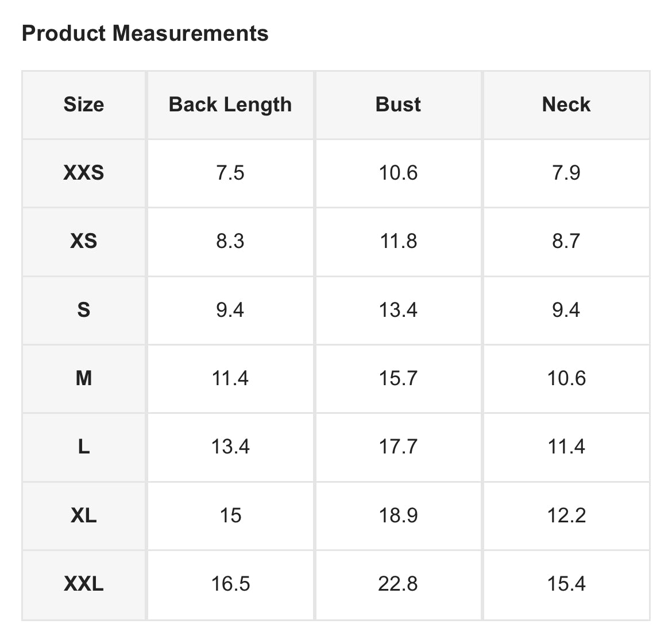Viewport: 672px width, 632px height.
Task: Click XL back length value 15
Action: (x=230, y=515)
